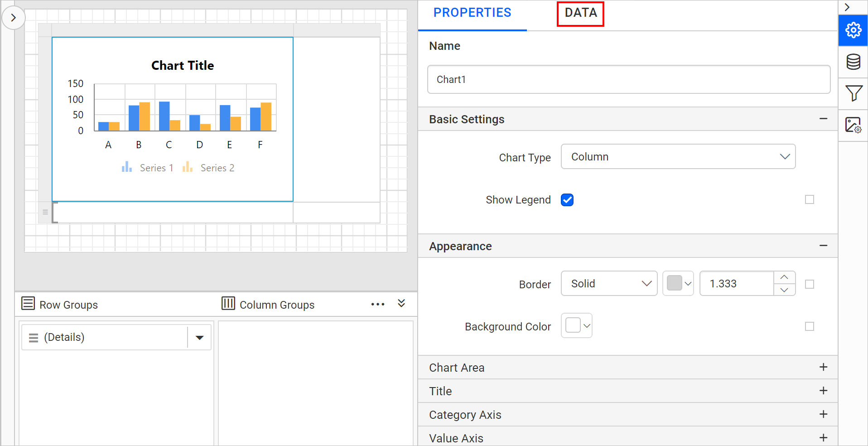This screenshot has width=868, height=446.
Task: Click the Name input field Chart1
Action: (629, 79)
